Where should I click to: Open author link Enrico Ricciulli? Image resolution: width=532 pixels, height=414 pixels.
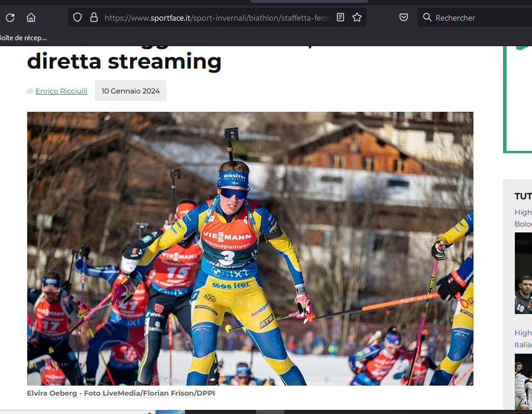(x=61, y=90)
